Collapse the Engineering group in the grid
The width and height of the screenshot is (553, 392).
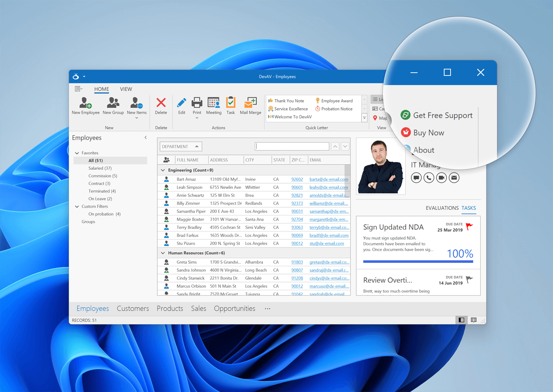pyautogui.click(x=163, y=170)
